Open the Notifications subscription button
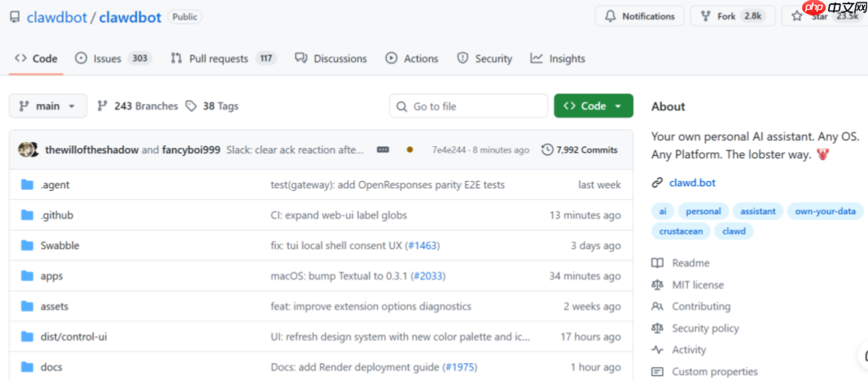Screen dimensions: 868x380 pos(639,16)
